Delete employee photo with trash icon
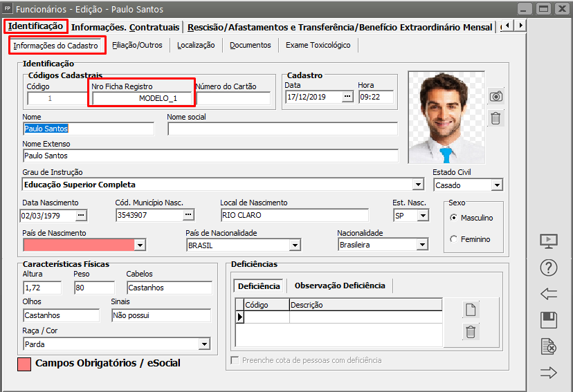 pos(496,118)
